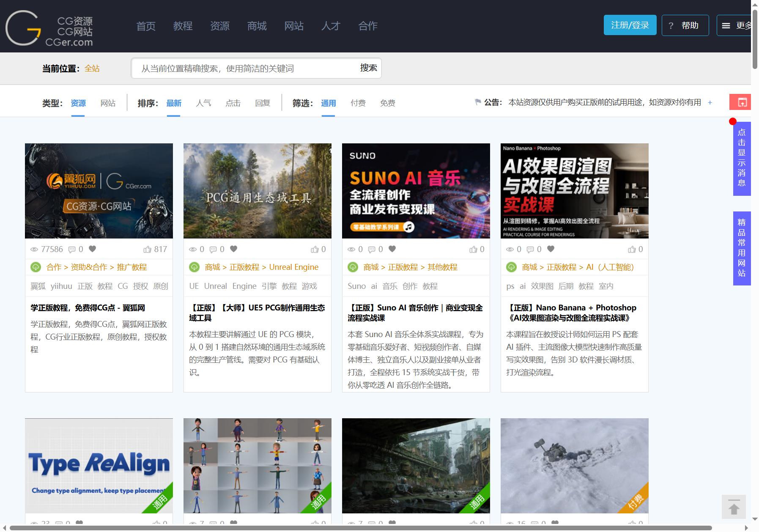Select the 付费 filter option
The width and height of the screenshot is (759, 532).
pyautogui.click(x=358, y=103)
